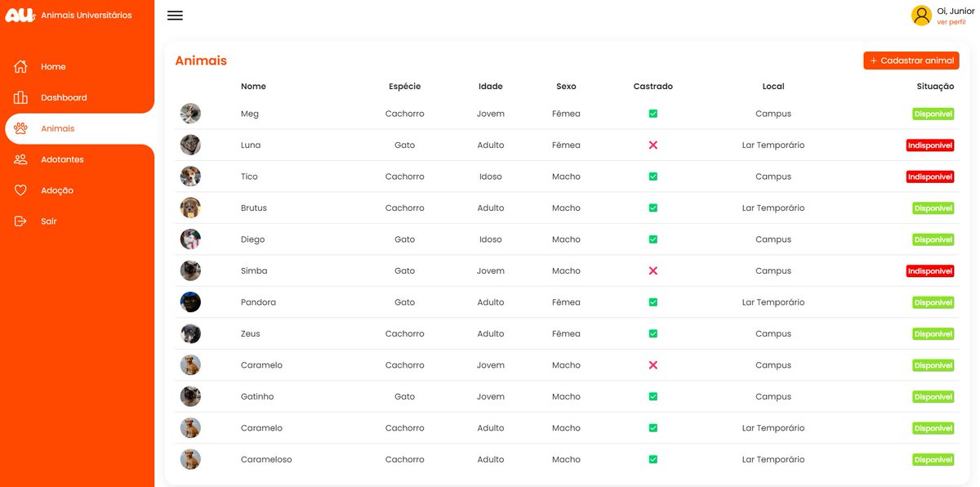Click the Cadastrar animal button

click(911, 60)
